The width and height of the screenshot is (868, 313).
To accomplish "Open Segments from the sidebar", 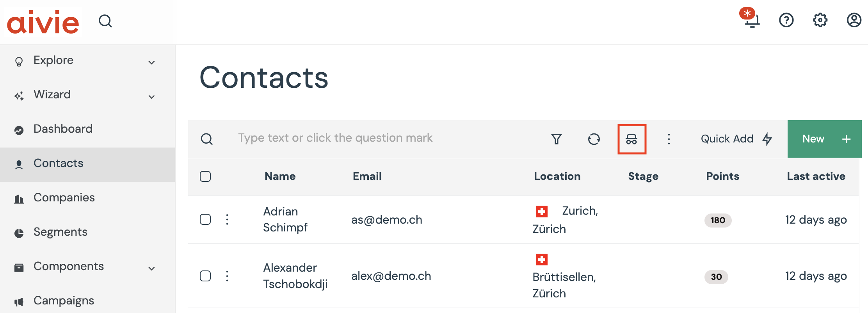I will (60, 232).
